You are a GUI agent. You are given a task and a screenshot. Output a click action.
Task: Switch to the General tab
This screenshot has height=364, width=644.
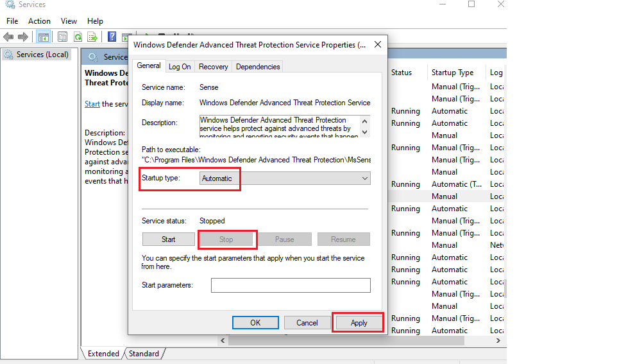coord(149,65)
